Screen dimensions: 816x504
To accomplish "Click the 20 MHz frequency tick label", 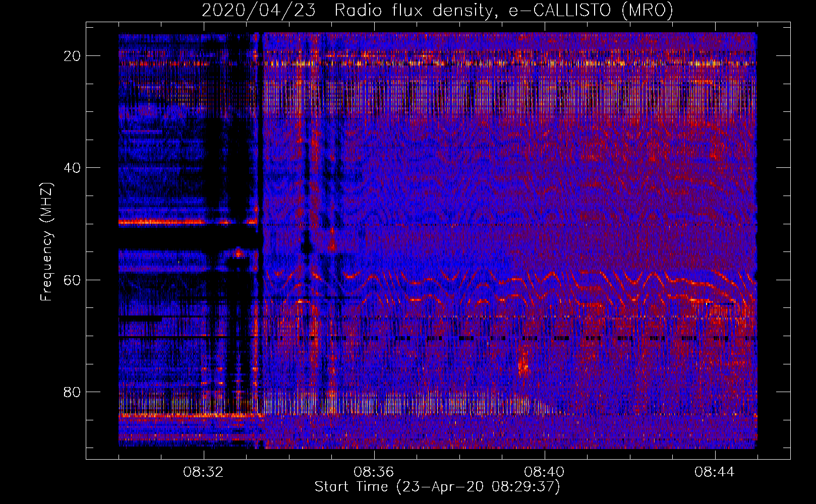I will point(72,56).
